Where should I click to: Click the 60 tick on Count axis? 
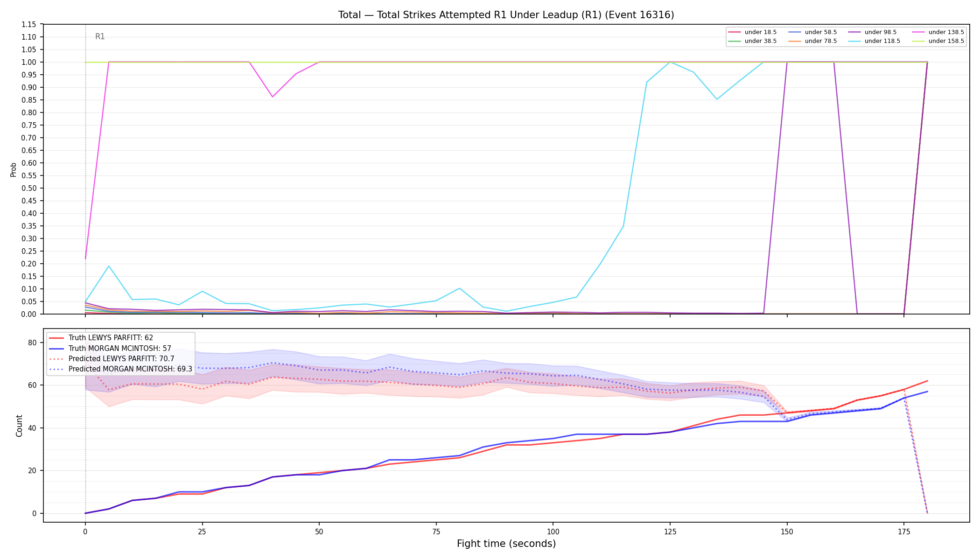32,385
